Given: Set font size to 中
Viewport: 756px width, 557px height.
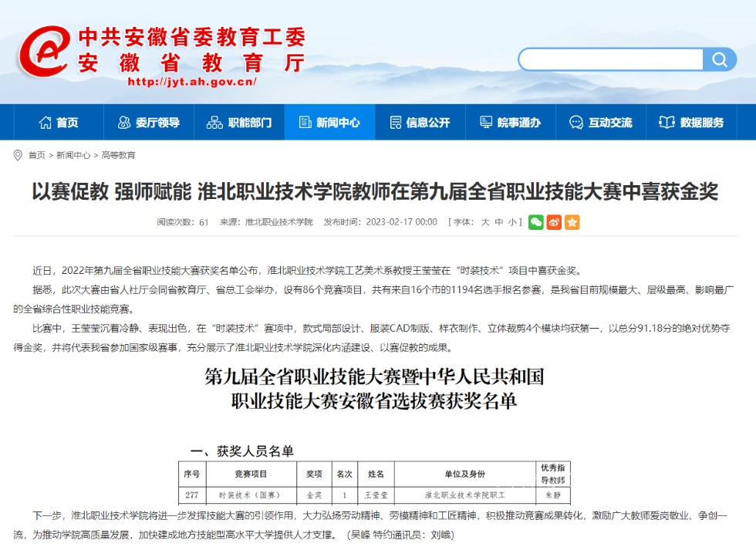Looking at the screenshot, I should point(498,222).
